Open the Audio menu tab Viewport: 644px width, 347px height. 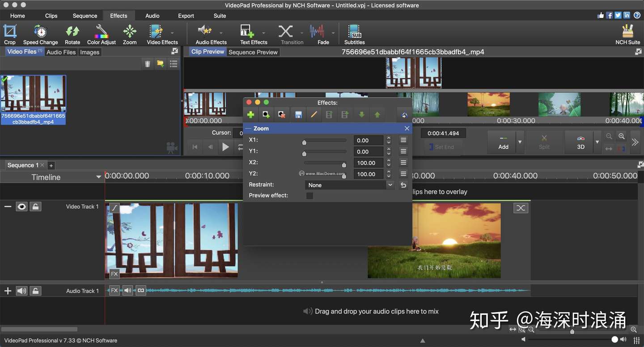[x=153, y=16]
